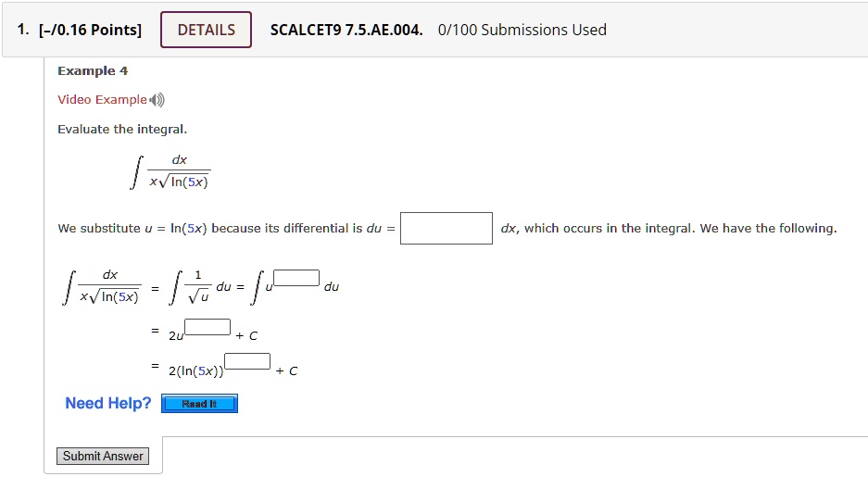Click the top integral expression under the instruction
This screenshot has height=477, width=868.
(x=170, y=171)
